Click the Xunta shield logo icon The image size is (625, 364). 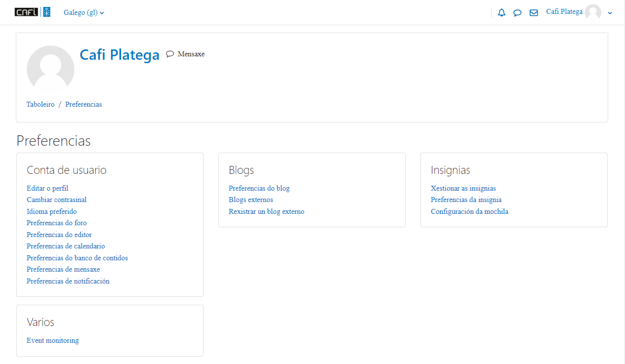pos(46,12)
